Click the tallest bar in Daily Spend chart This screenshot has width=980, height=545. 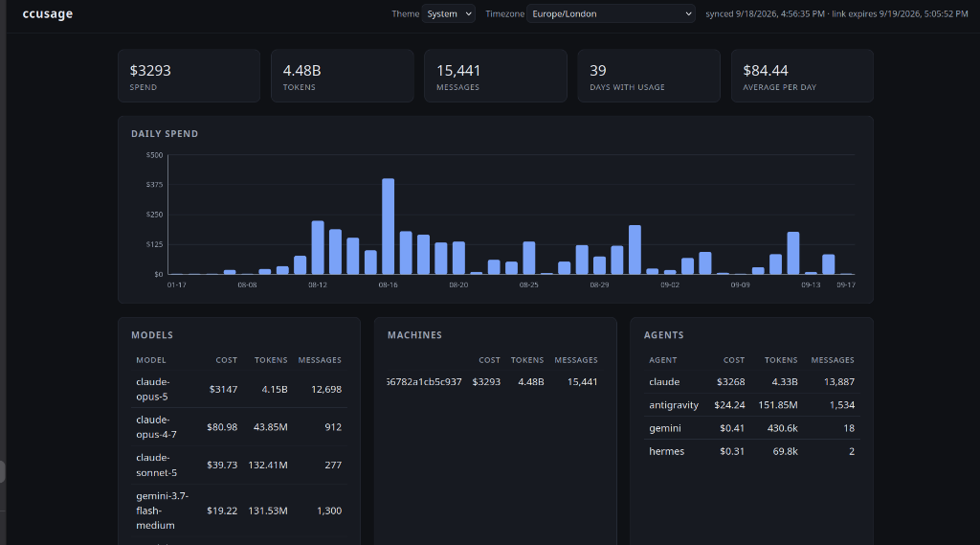(x=389, y=226)
